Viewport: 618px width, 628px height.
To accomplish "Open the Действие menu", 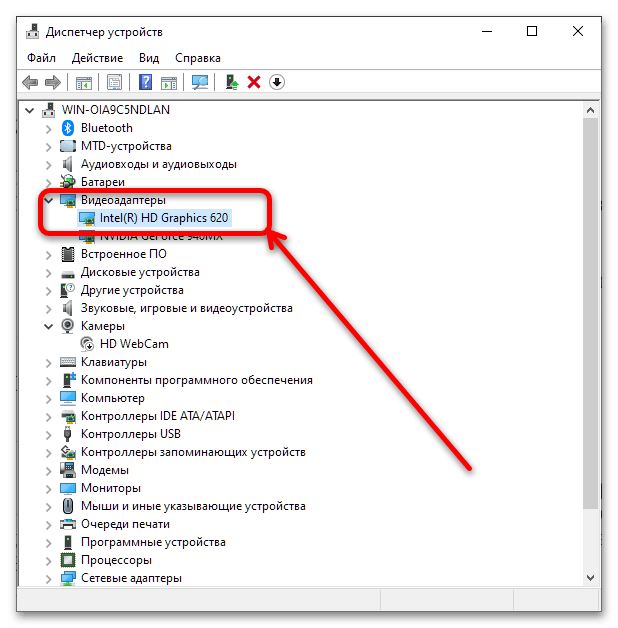I will tap(97, 58).
